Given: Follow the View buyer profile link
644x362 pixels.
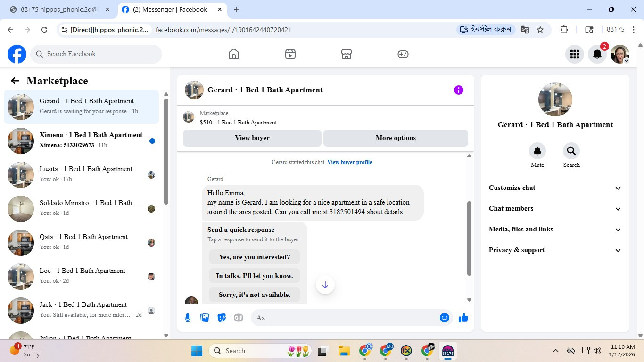Looking at the screenshot, I should pyautogui.click(x=349, y=162).
